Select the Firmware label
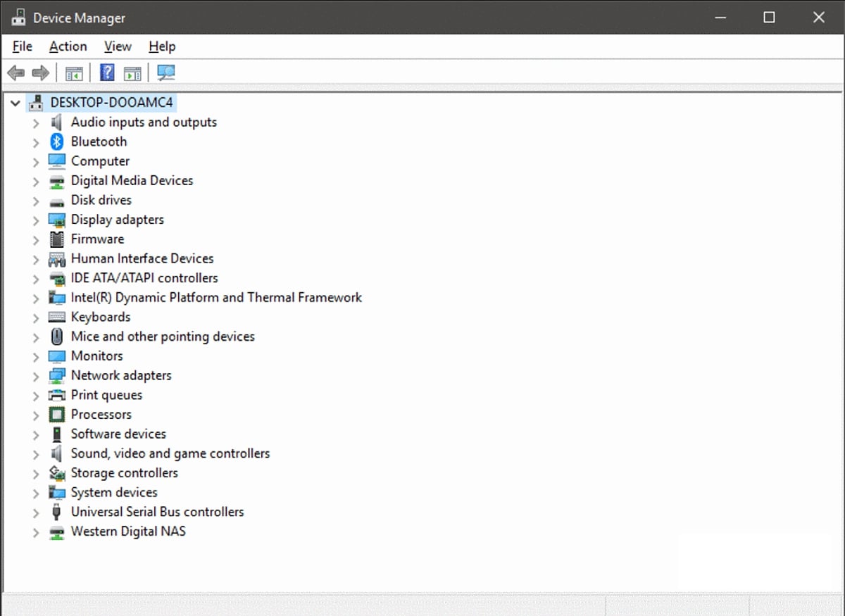Screen dimensions: 845x616 coord(97,239)
